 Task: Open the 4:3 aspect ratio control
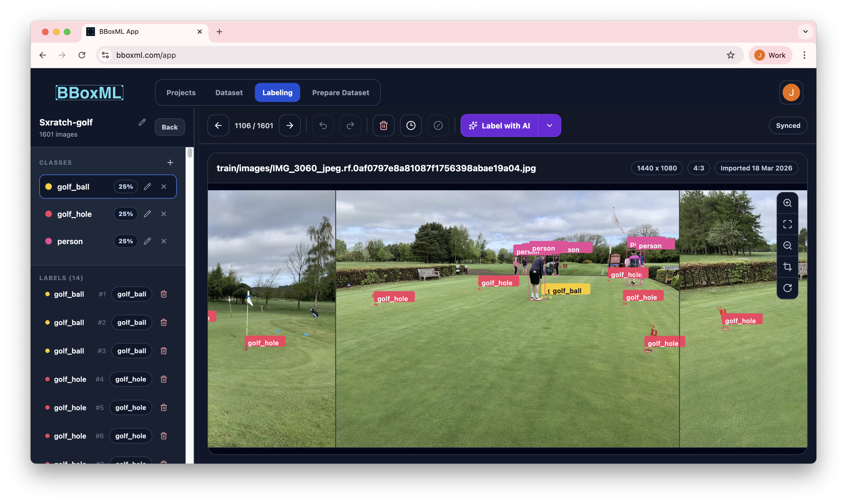[698, 168]
